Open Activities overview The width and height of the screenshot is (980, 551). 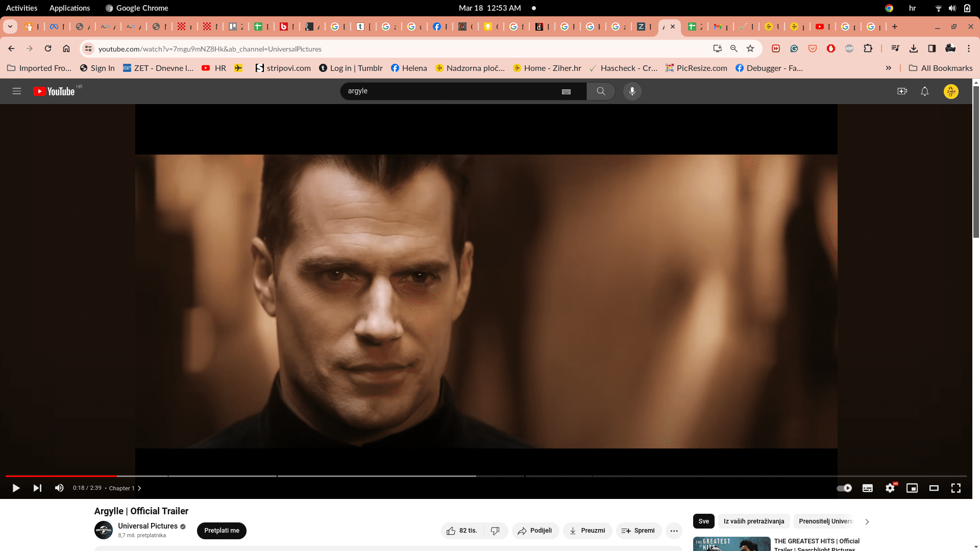coord(21,8)
